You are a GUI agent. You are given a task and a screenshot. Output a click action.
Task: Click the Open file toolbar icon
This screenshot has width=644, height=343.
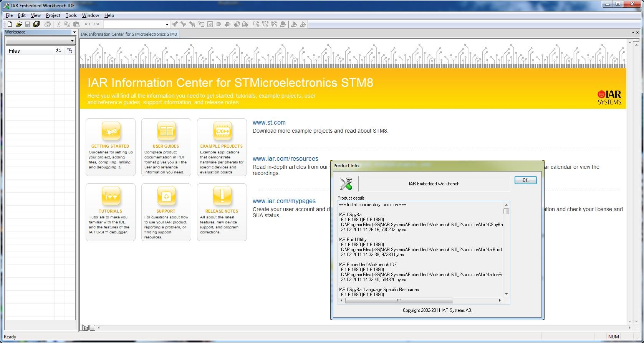click(x=18, y=24)
